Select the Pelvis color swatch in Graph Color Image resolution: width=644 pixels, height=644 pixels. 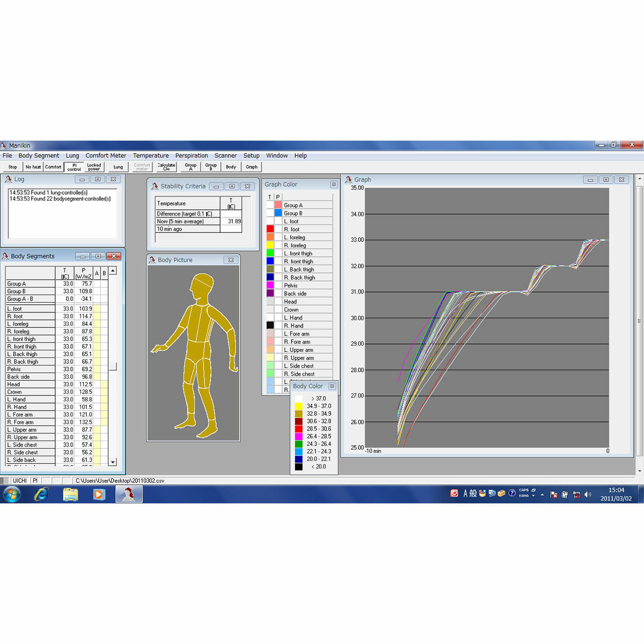[x=270, y=285]
